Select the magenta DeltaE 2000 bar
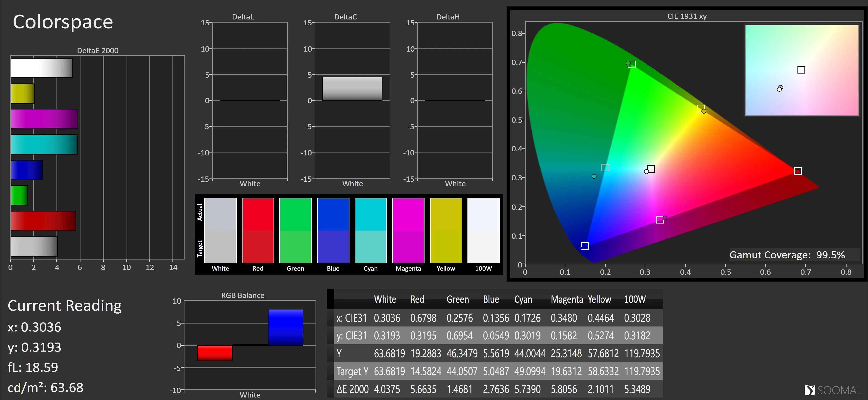This screenshot has width=868, height=400. coord(44,119)
